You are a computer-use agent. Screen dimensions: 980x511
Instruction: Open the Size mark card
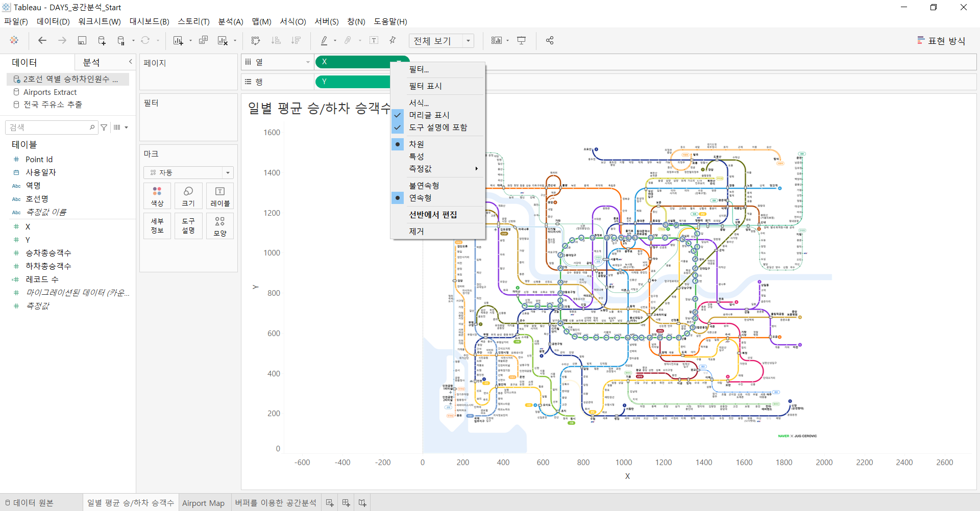coord(188,196)
